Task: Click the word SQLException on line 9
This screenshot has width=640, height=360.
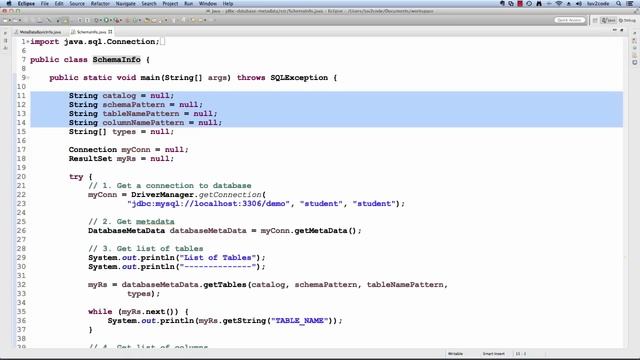Action: click(x=299, y=78)
